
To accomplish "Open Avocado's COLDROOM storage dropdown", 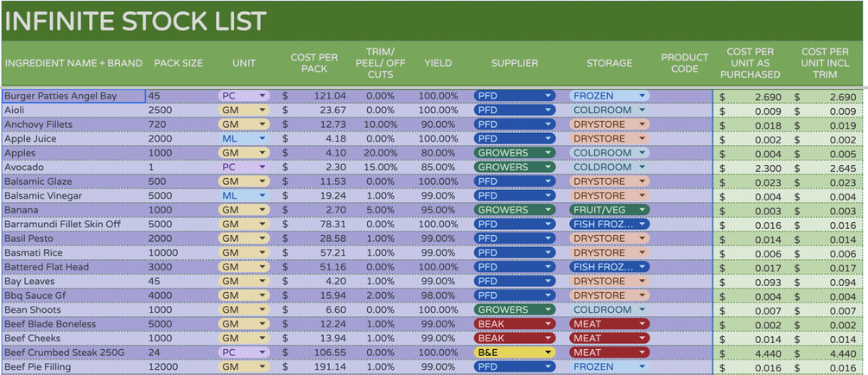I will (x=642, y=168).
